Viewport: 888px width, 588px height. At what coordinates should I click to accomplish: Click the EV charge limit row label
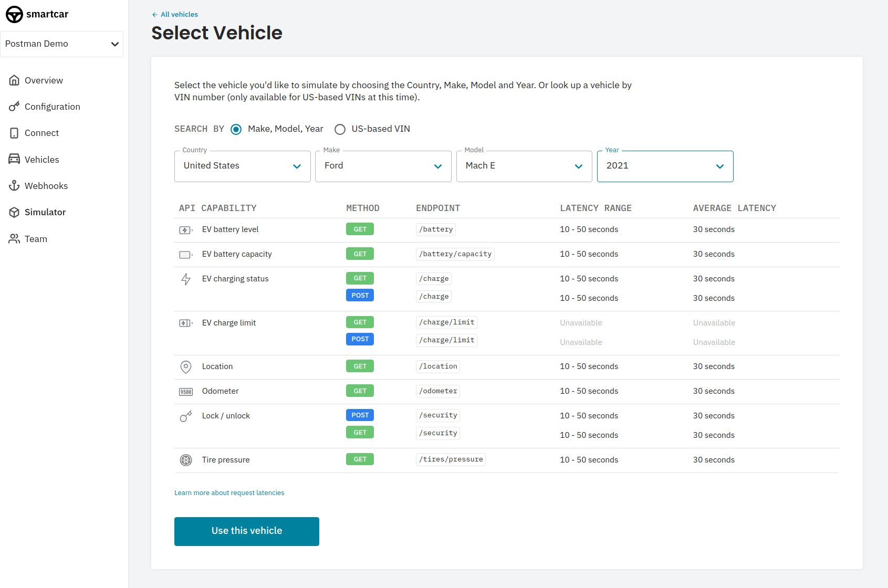click(x=229, y=323)
